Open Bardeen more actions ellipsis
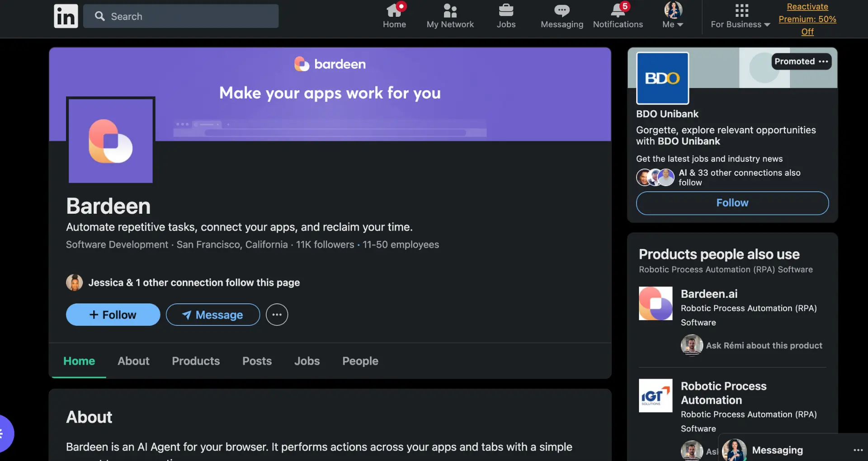The height and width of the screenshot is (461, 868). (x=277, y=315)
